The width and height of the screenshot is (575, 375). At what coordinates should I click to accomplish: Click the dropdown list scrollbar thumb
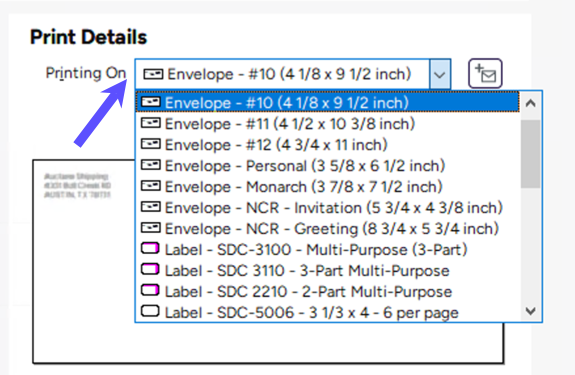pyautogui.click(x=531, y=154)
